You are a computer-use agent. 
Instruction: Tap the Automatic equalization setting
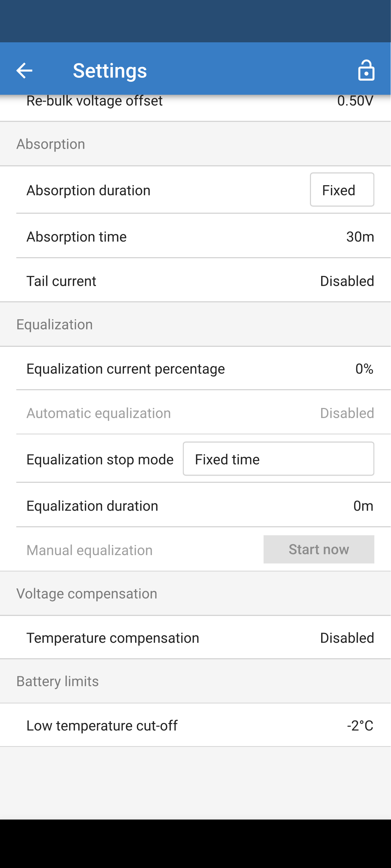tap(195, 413)
